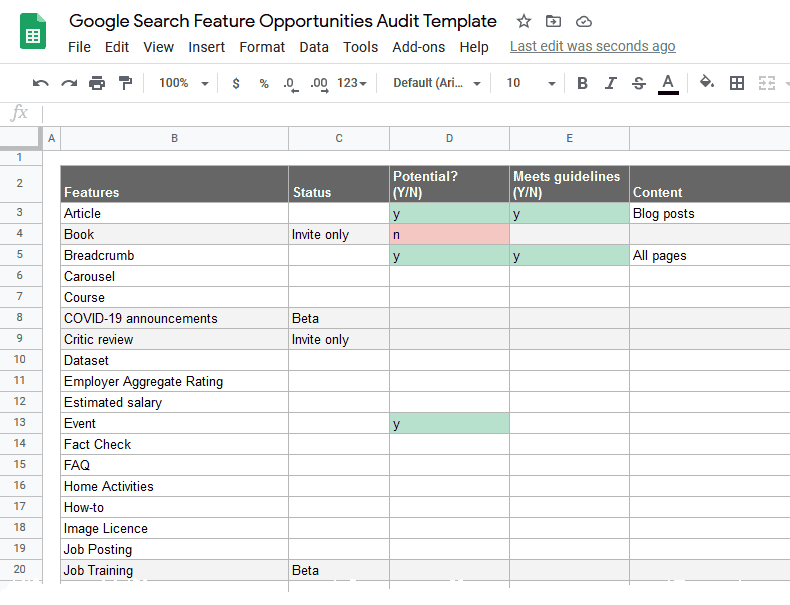Open the Tools menu
Screen dimensions: 790x605
(x=360, y=47)
